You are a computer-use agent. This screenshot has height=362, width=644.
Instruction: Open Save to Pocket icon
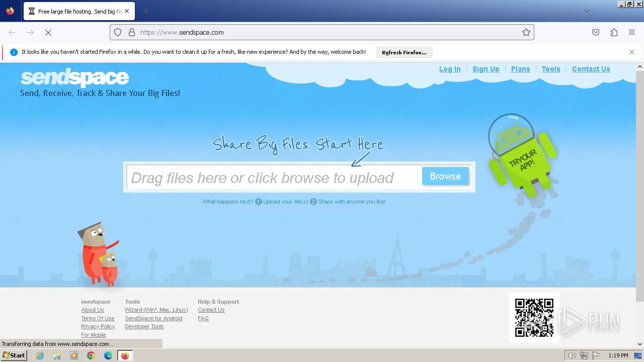[x=596, y=32]
